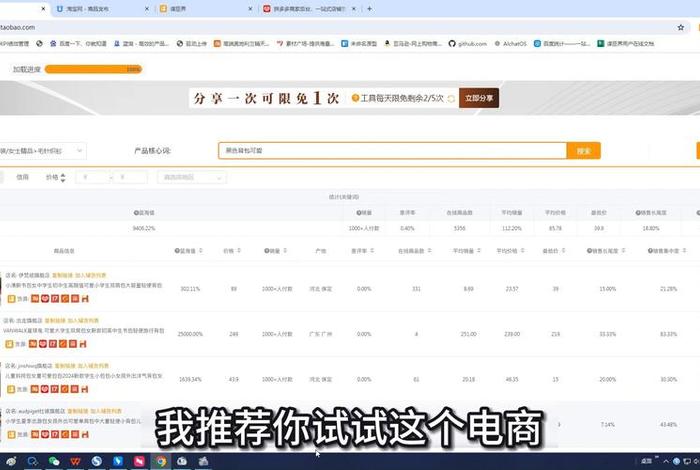The width and height of the screenshot is (700, 470).
Task: Click the yellow 货源 icon in the 1639.34% row
Action: tap(11, 389)
